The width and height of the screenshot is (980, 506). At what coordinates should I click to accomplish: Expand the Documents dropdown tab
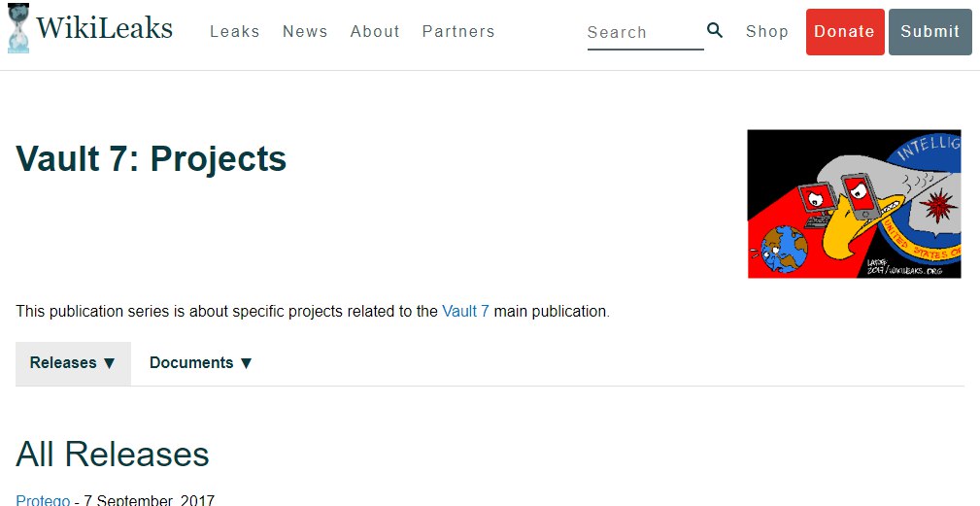point(201,362)
